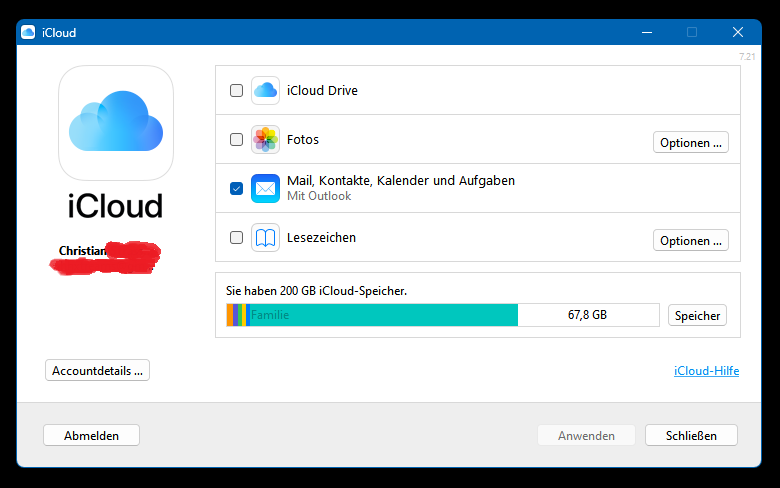Viewport: 780px width, 488px height.
Task: Enable the iCloud Drive checkbox
Action: click(x=236, y=91)
